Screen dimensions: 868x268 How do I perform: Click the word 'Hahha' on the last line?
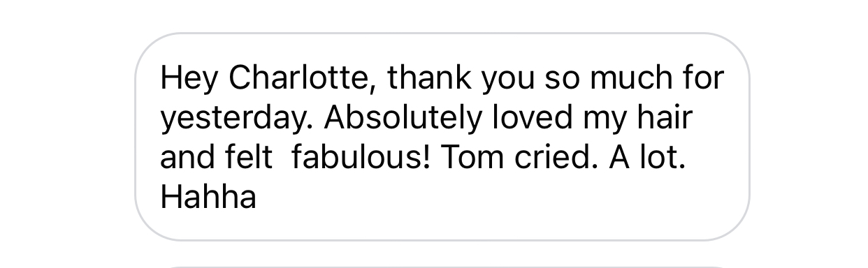pyautogui.click(x=208, y=198)
